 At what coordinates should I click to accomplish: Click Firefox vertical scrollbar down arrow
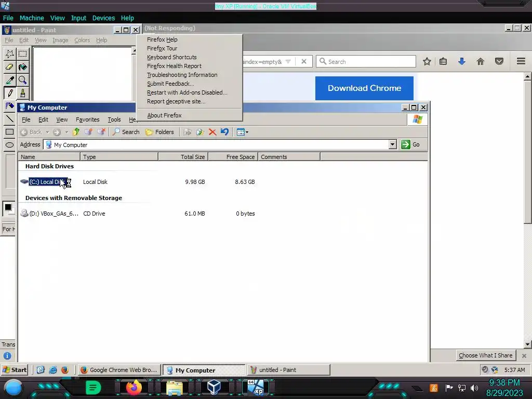(527, 344)
